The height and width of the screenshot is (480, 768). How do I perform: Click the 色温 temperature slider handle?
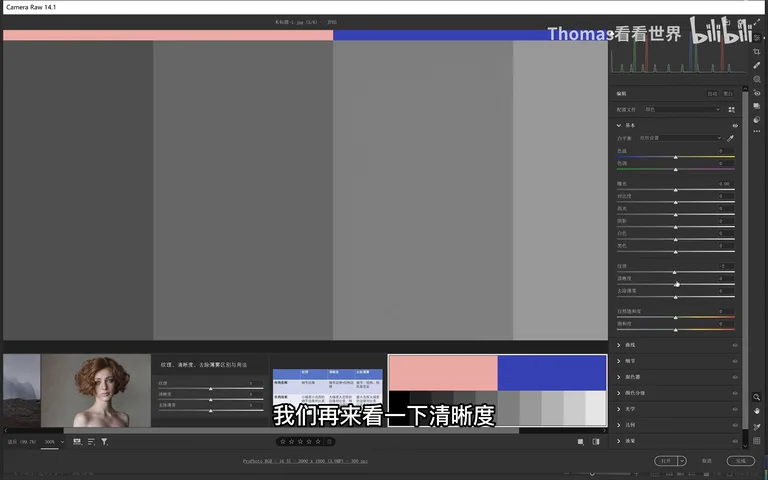coord(675,157)
